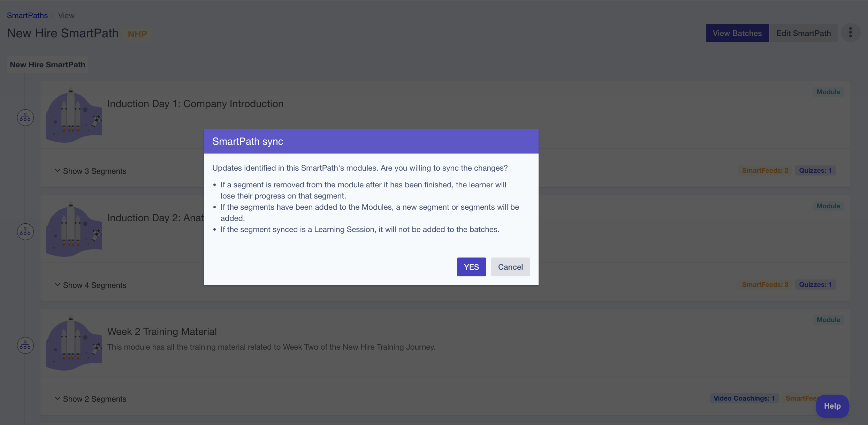The height and width of the screenshot is (425, 868).
Task: Open View Batches
Action: (737, 33)
